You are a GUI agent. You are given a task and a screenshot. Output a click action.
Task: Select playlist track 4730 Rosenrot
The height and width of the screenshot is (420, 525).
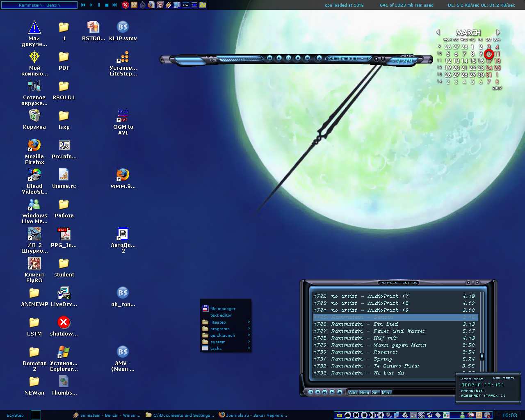pyautogui.click(x=395, y=352)
